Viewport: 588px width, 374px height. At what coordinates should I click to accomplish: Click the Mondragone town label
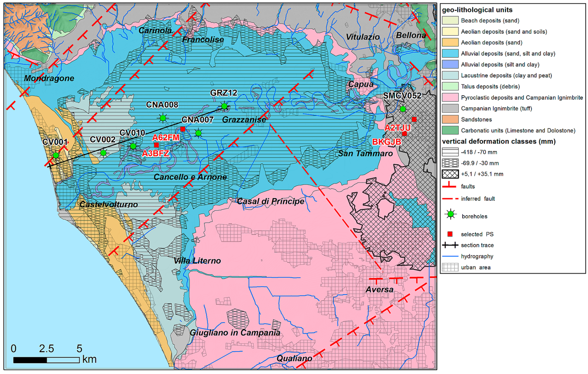point(49,78)
